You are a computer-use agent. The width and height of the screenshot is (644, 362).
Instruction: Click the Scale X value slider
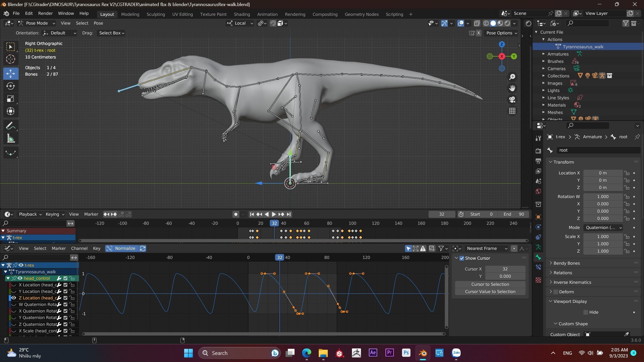coord(603,237)
